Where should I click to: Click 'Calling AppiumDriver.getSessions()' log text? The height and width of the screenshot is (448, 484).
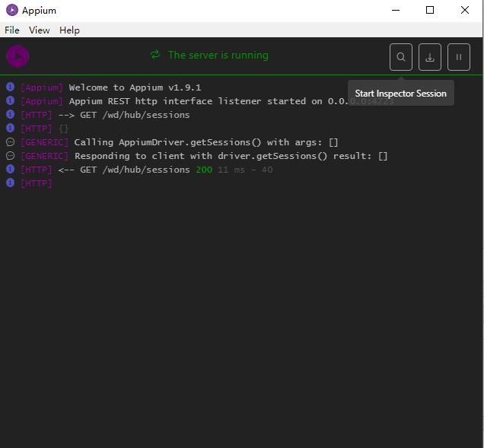pyautogui.click(x=167, y=142)
